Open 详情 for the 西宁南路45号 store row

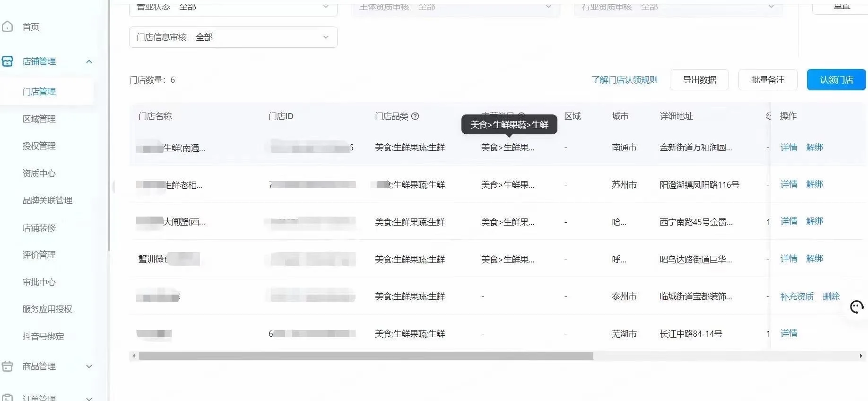pyautogui.click(x=789, y=221)
